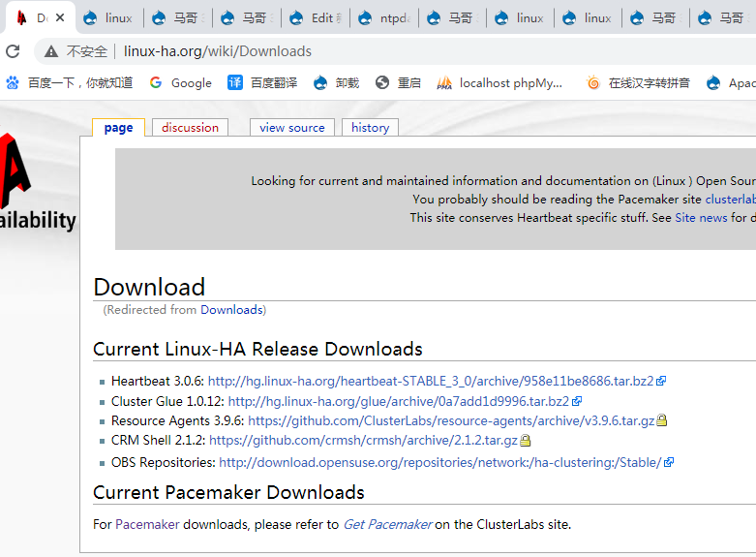This screenshot has width=756, height=557.
Task: Click the 不安全 security label
Action: click(87, 51)
